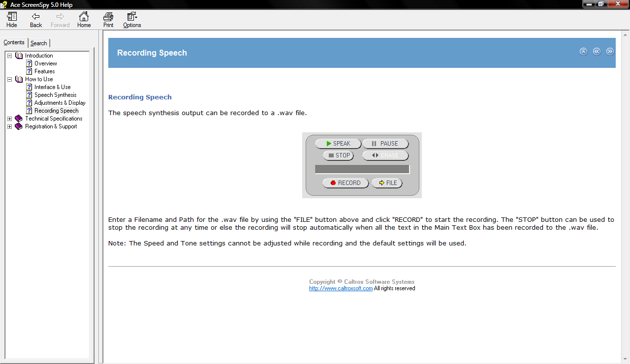
Task: Select the How to Use book entry
Action: click(39, 79)
